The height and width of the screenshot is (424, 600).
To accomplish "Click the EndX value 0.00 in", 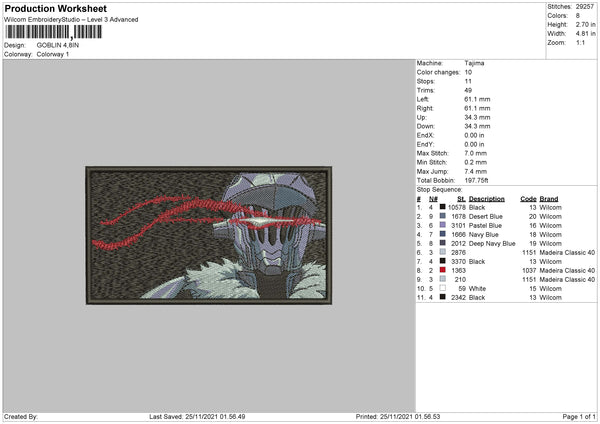I will pos(474,135).
